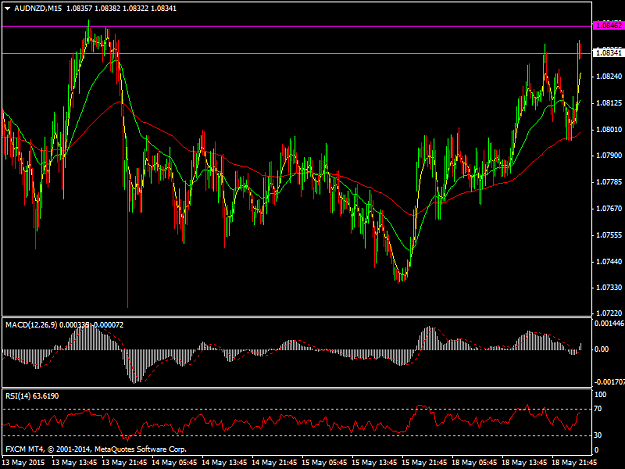Image resolution: width=625 pixels, height=469 pixels.
Task: Open chart dropdown arrow beside AUDNZD,M15
Action: [7, 8]
